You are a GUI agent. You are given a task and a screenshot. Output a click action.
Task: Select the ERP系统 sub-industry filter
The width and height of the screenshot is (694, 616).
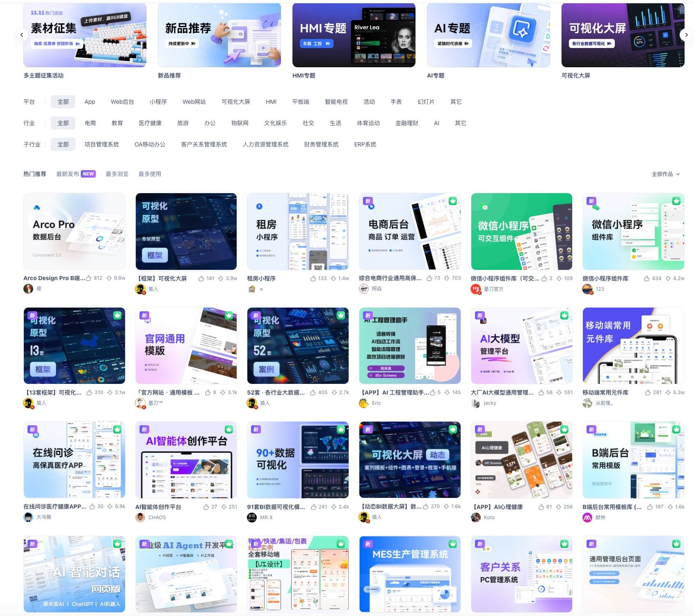(x=365, y=144)
